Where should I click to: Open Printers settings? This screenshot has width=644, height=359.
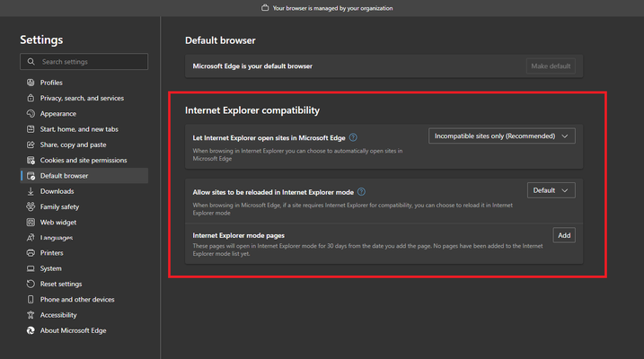pyautogui.click(x=84, y=253)
